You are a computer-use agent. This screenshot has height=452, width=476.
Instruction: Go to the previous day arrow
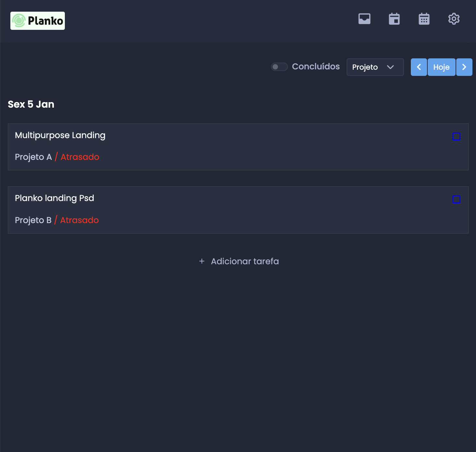[419, 67]
